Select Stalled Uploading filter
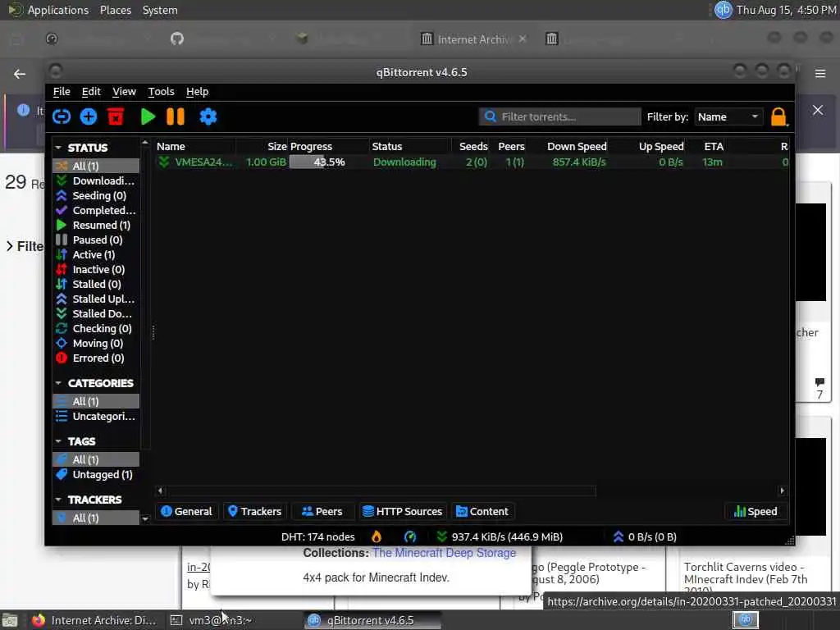This screenshot has height=630, width=840. [x=96, y=299]
